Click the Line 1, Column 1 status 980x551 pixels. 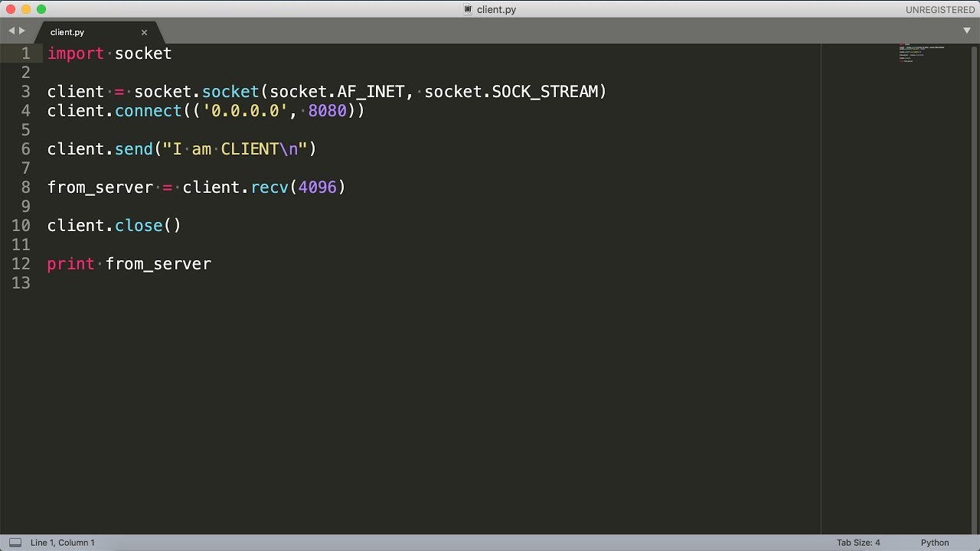point(63,543)
